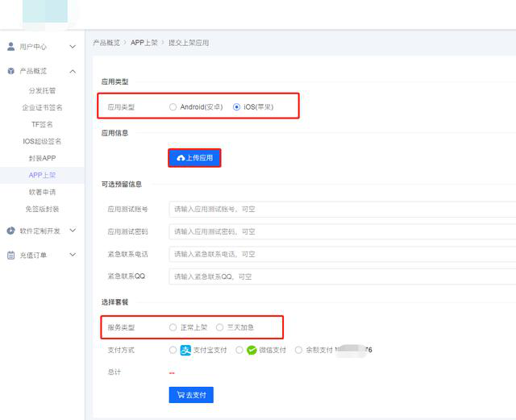Open 免签版封装 in sidebar

click(x=42, y=209)
